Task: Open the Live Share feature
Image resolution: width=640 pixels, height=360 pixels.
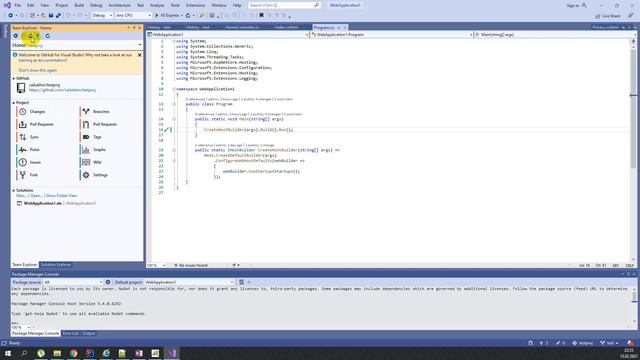Action: (608, 16)
